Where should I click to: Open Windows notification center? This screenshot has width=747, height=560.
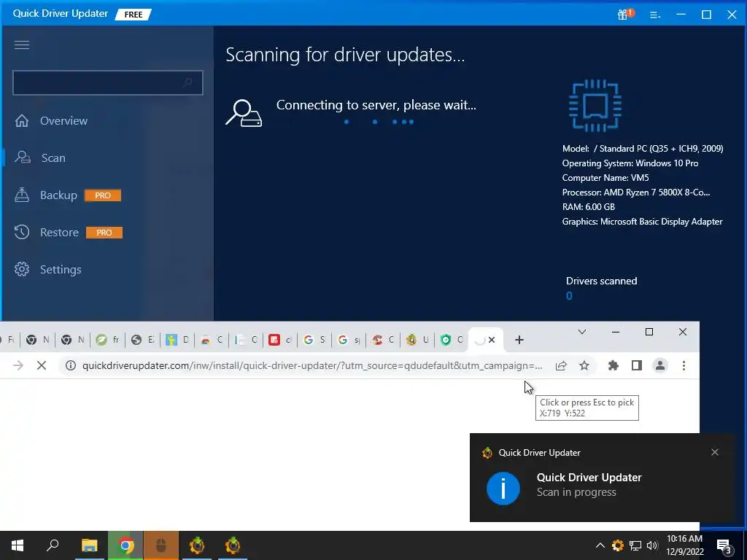pyautogui.click(x=724, y=546)
